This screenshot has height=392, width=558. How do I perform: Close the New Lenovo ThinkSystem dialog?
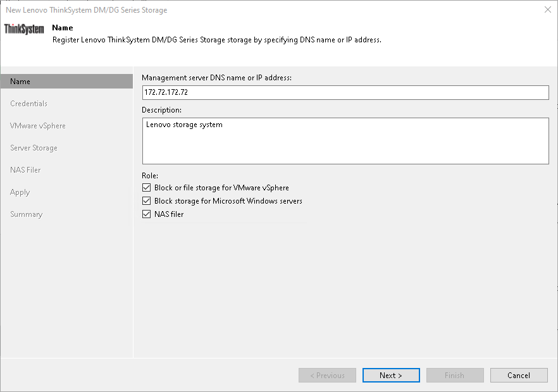[548, 9]
